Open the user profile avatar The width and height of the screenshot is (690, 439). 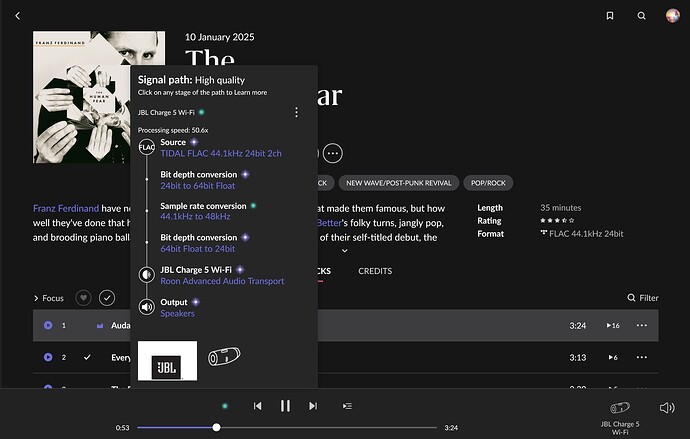point(673,16)
